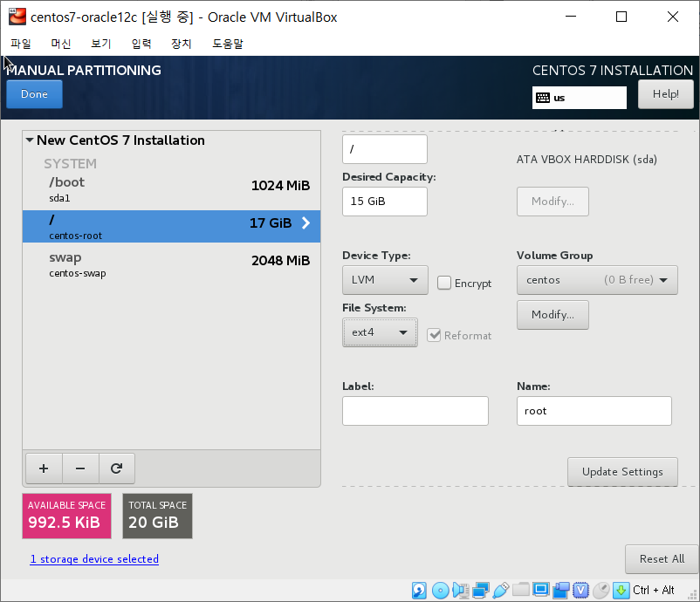Click the empty Label field
The image size is (700, 602).
click(x=415, y=411)
